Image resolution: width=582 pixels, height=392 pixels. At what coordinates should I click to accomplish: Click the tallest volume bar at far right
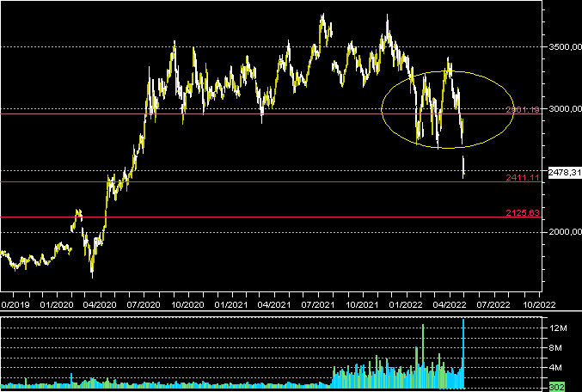coord(463,352)
